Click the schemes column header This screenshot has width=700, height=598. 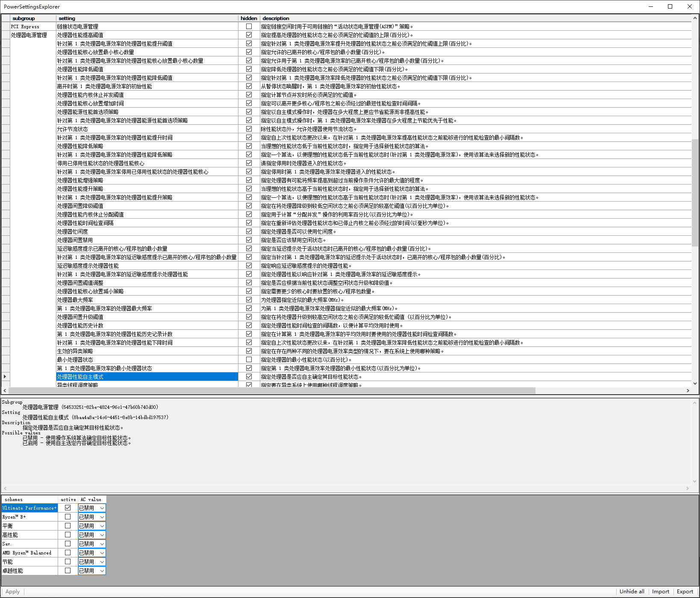pos(29,499)
